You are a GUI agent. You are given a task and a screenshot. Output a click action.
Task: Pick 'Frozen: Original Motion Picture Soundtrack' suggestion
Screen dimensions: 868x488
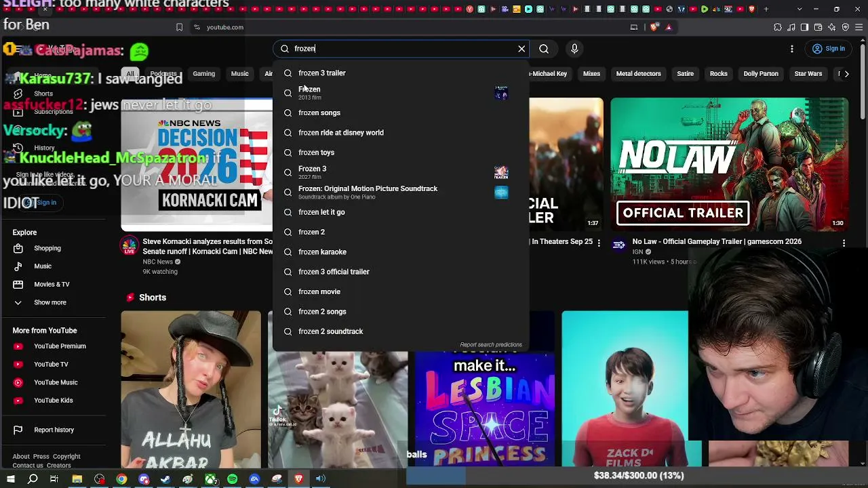coord(400,192)
